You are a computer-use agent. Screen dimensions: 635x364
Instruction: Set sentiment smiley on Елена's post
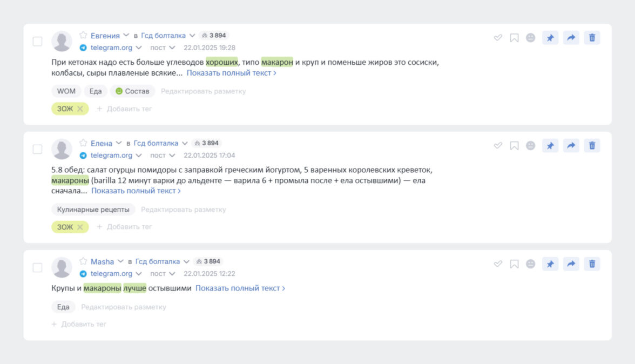click(530, 145)
